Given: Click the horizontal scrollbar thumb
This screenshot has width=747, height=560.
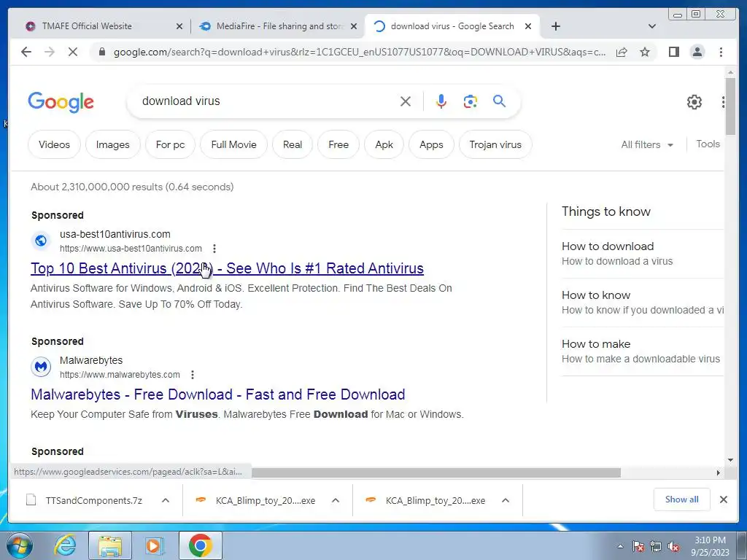Looking at the screenshot, I should (436, 472).
